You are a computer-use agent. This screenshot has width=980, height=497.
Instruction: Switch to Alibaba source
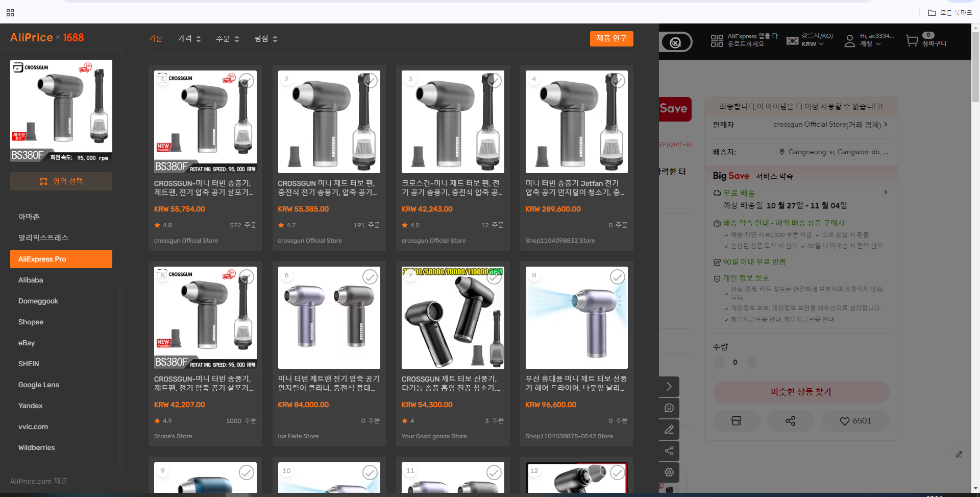pos(61,280)
